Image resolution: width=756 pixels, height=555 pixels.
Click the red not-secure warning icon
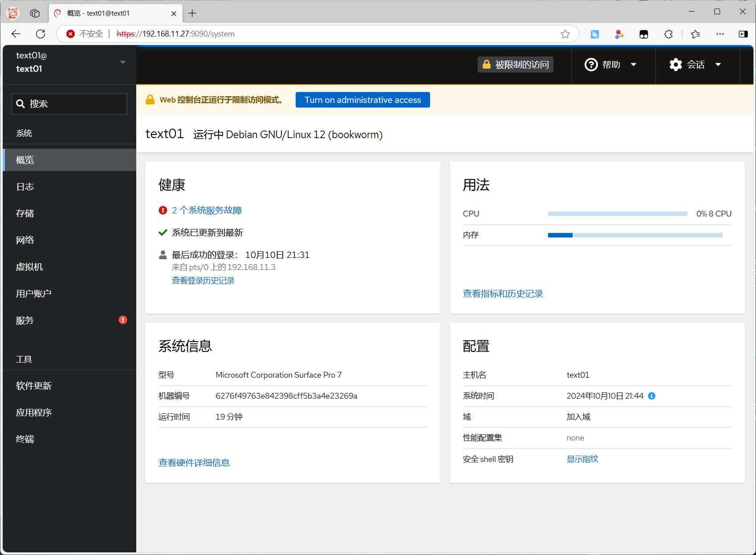pos(70,34)
